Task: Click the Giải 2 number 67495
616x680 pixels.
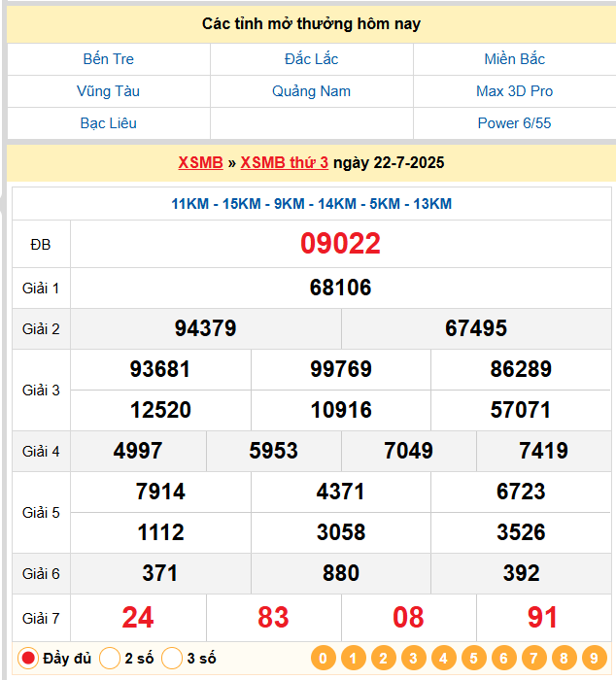Action: (476, 328)
